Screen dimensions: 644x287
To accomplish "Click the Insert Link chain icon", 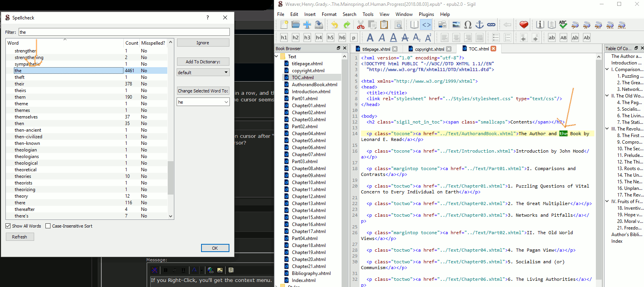I will 491,25.
